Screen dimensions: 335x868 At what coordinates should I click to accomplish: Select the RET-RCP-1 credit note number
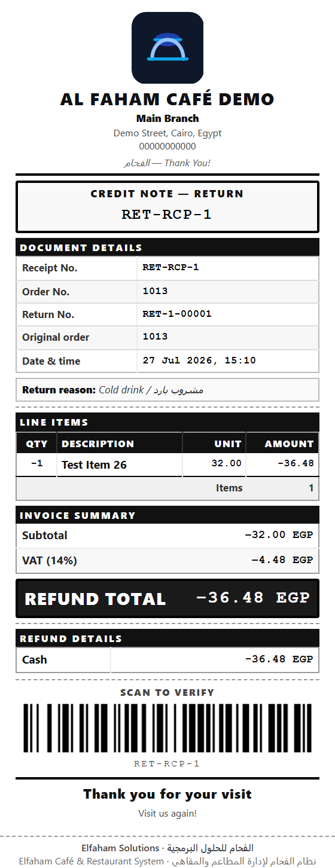pos(167,214)
